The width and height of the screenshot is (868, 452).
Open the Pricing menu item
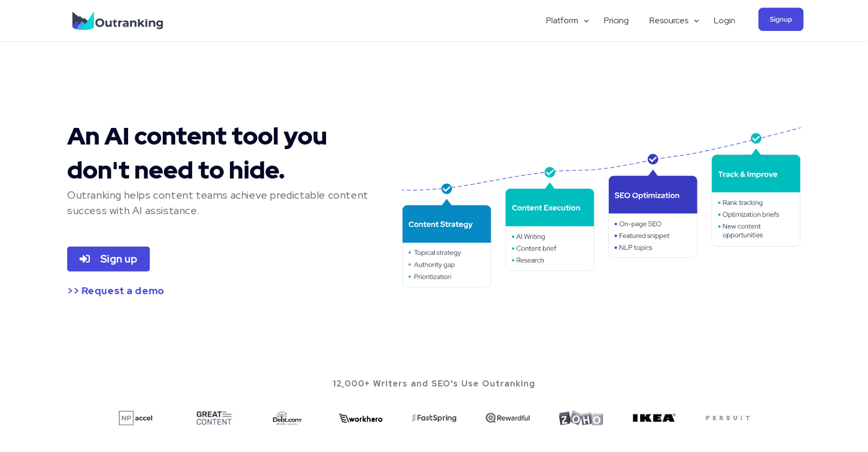click(x=616, y=21)
